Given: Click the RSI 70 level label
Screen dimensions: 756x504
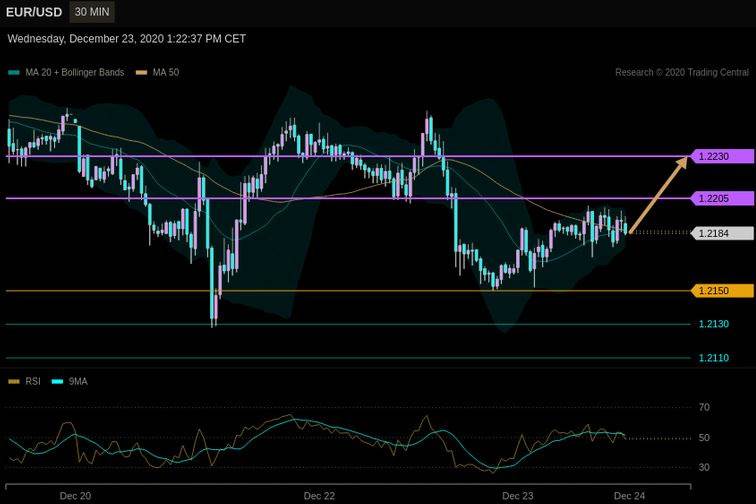Looking at the screenshot, I should (704, 408).
